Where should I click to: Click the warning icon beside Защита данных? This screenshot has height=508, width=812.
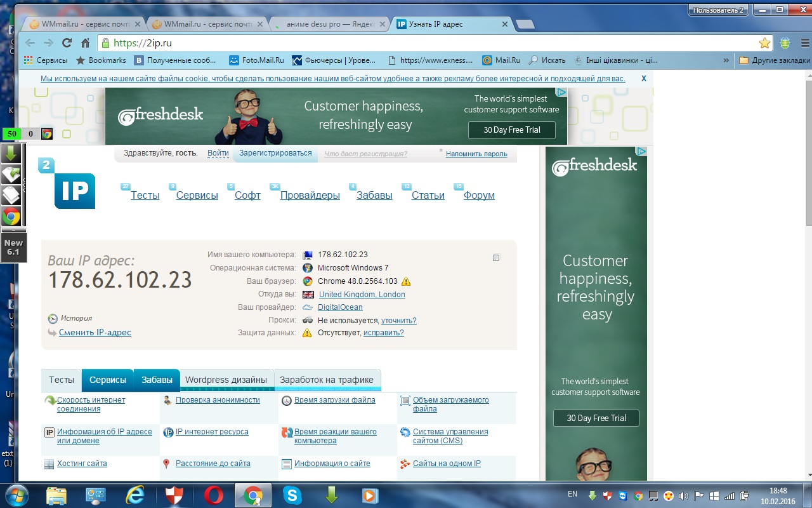click(307, 333)
